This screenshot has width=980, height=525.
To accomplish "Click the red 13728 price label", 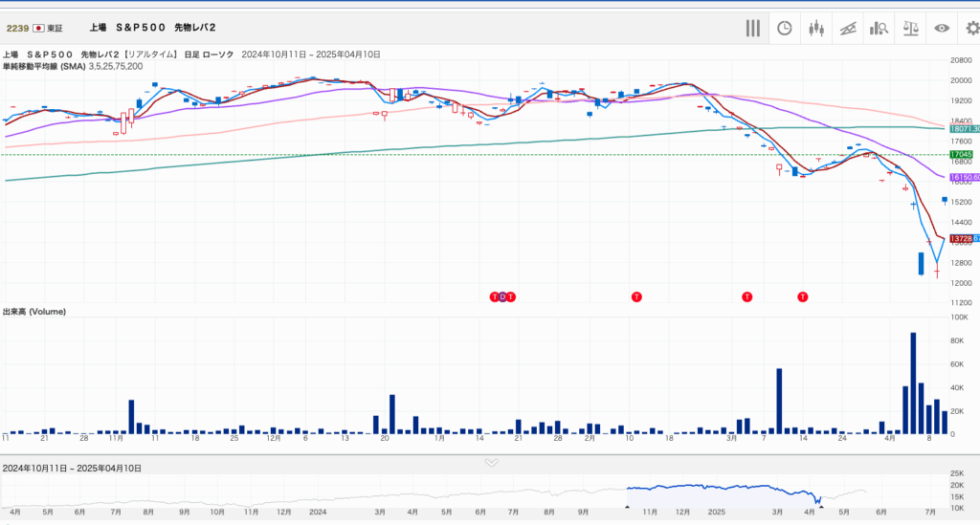I will tap(961, 238).
